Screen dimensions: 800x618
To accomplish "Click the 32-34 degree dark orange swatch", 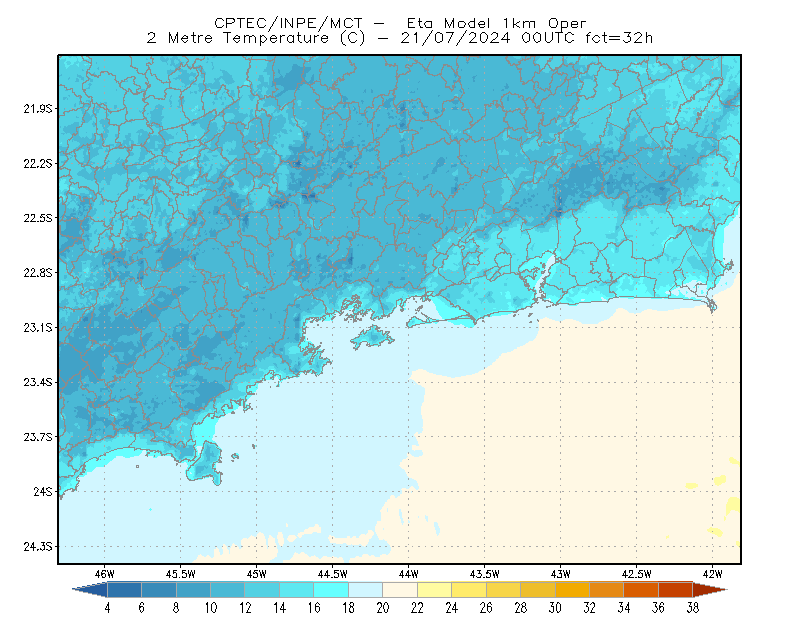I will point(607,590).
